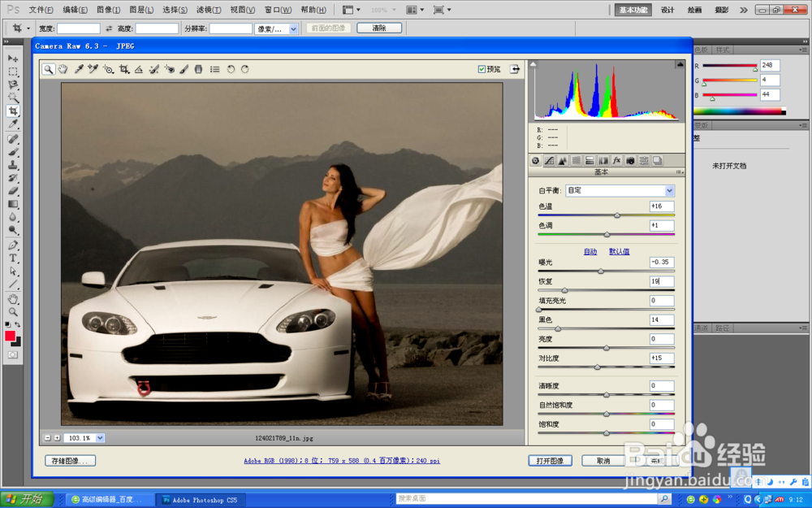Click the 清除 clear button in options bar
Screen dimensions: 812x508
point(379,28)
